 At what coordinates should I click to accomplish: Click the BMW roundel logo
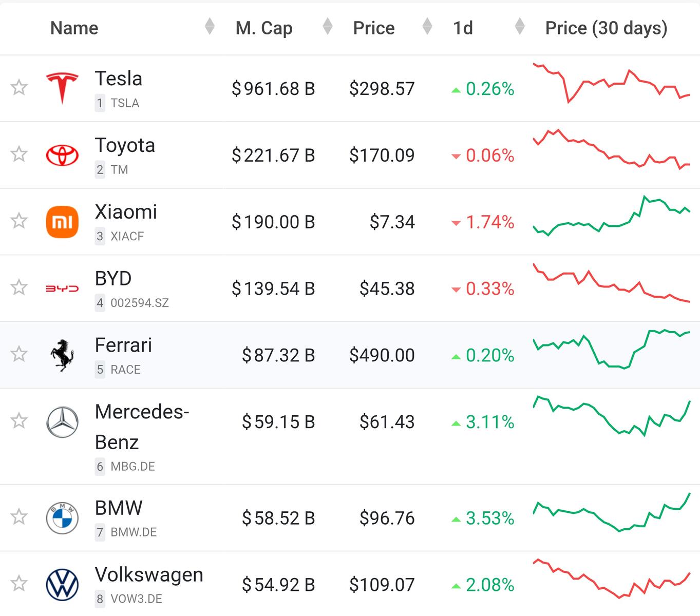coord(62,518)
